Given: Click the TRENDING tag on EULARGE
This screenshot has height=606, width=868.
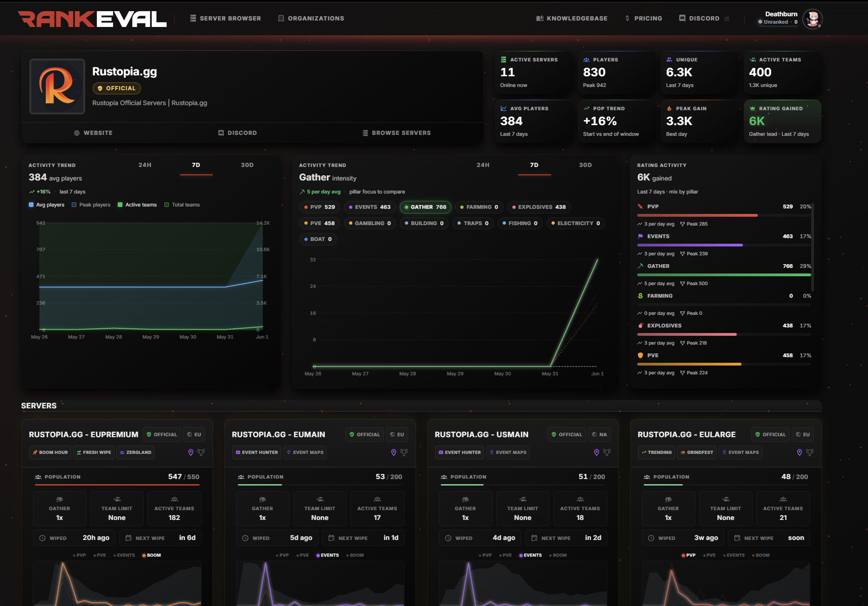Looking at the screenshot, I should [x=656, y=453].
